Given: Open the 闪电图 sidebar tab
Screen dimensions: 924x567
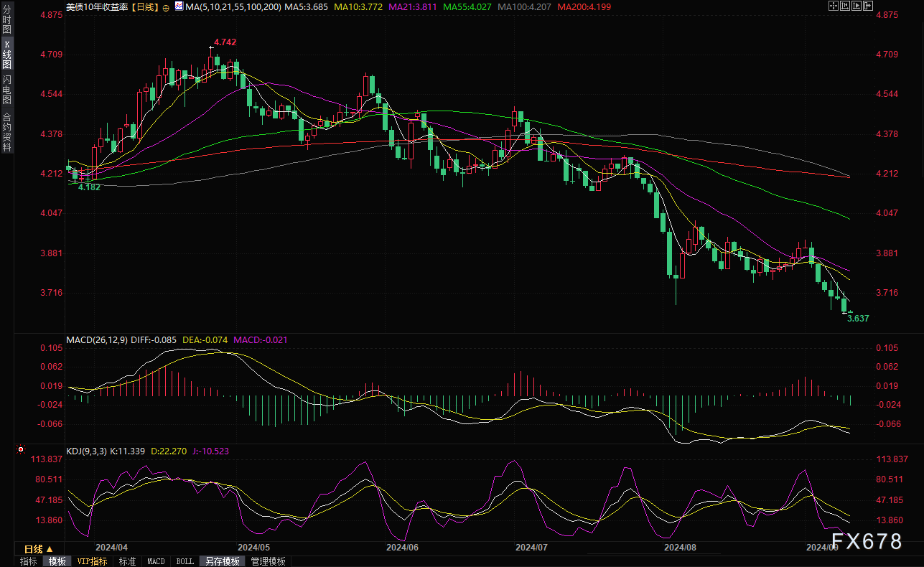Looking at the screenshot, I should click(6, 88).
